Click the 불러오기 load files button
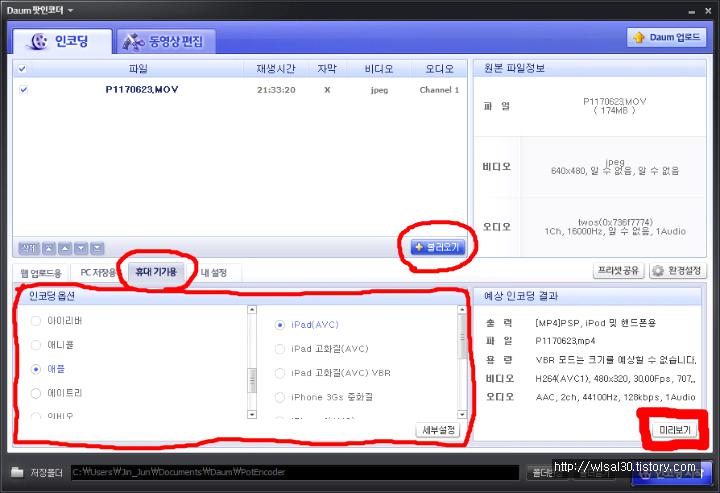Viewport: 720px width, 493px height. (x=438, y=247)
